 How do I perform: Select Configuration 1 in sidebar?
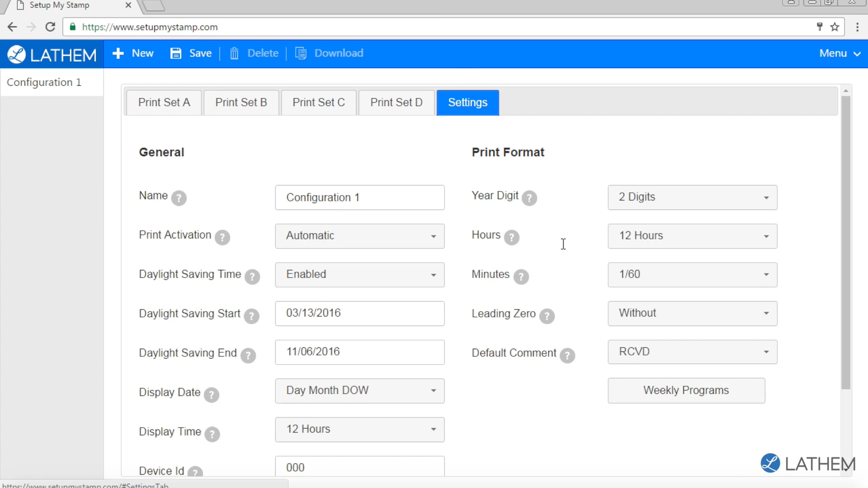(52, 82)
